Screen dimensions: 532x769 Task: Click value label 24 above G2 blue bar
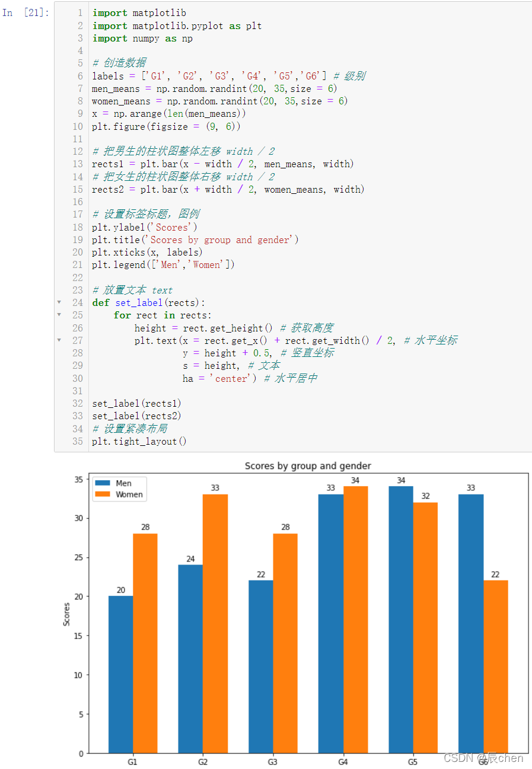[x=191, y=559]
